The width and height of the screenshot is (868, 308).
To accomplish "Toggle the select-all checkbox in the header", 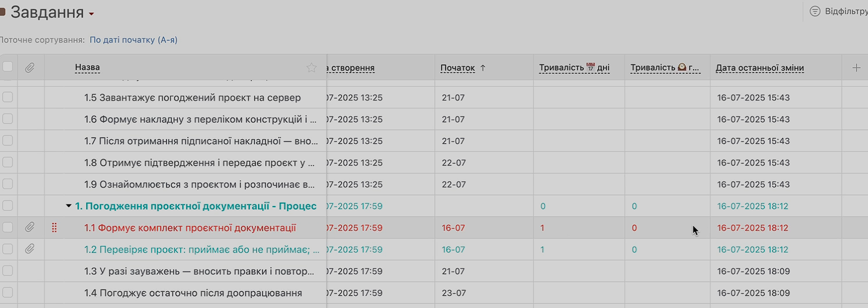I will [8, 67].
